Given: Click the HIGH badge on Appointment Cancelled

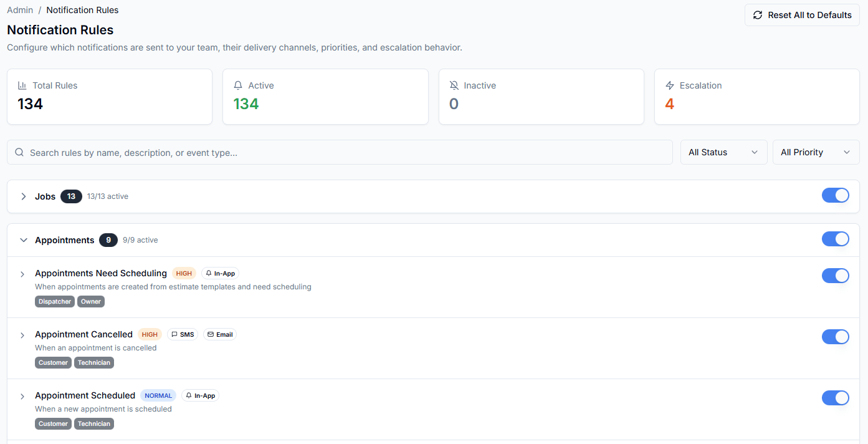Looking at the screenshot, I should (x=150, y=334).
